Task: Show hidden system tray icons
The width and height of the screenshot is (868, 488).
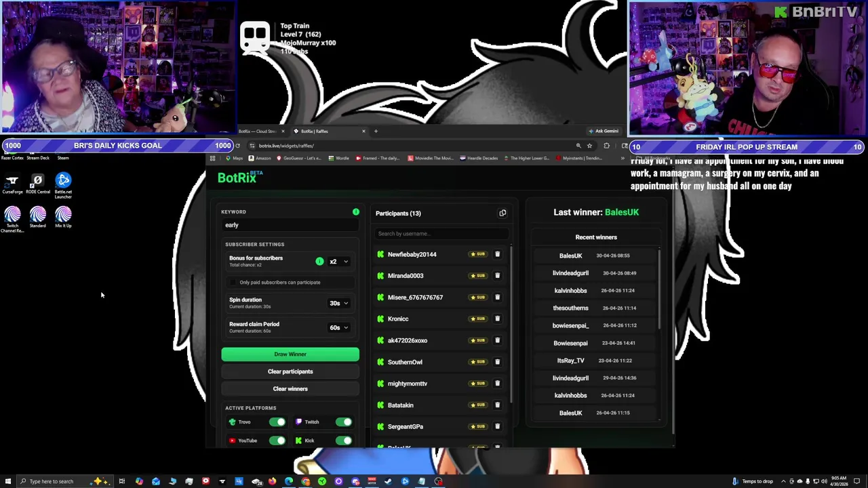Action: 782,481
